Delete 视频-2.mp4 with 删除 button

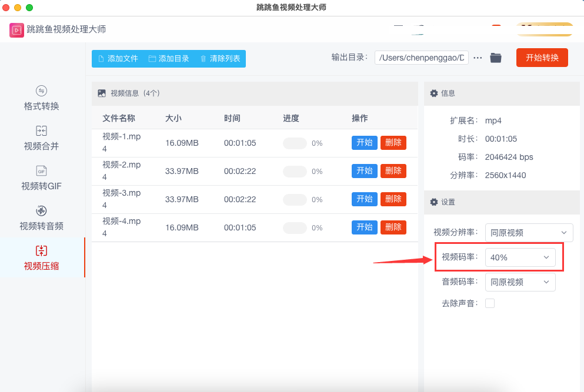[393, 171]
